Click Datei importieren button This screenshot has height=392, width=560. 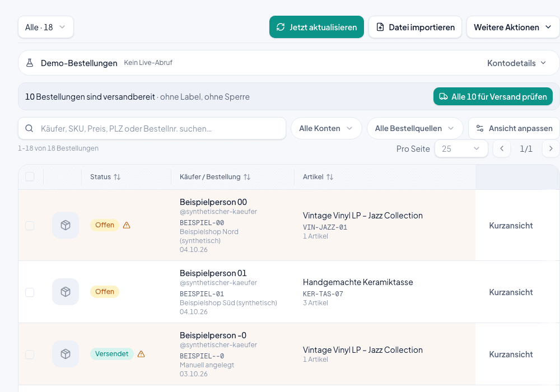pos(415,27)
